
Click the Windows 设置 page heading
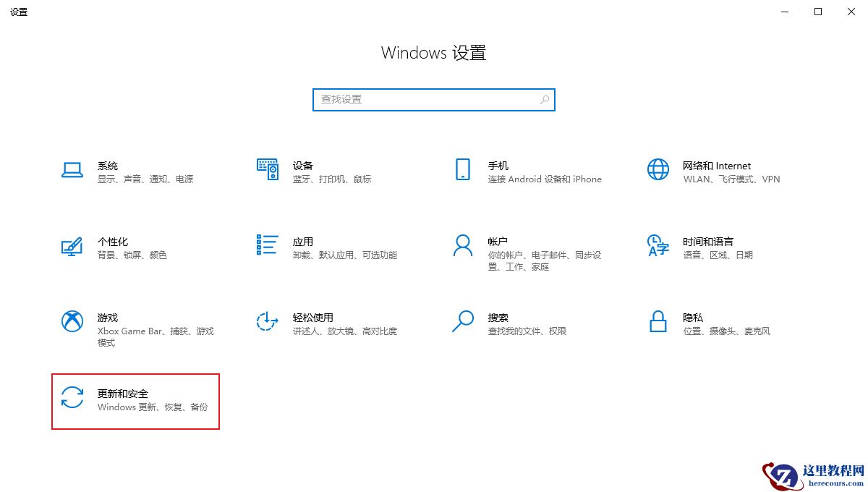point(433,52)
